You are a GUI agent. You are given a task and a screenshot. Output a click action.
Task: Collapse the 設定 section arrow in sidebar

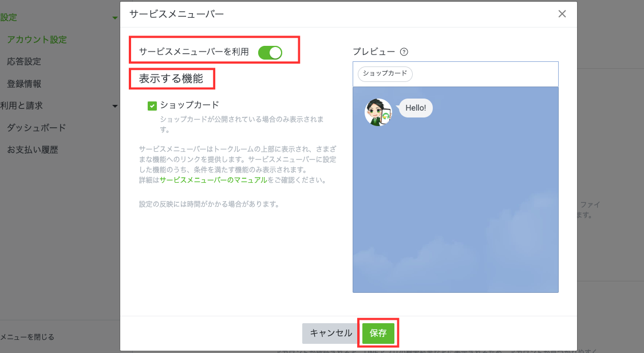point(115,18)
